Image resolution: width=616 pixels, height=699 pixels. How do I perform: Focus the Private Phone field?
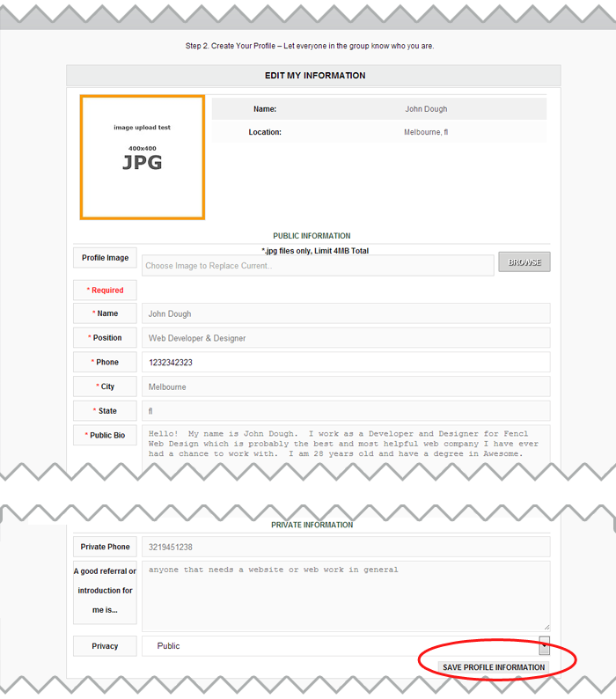(x=345, y=547)
